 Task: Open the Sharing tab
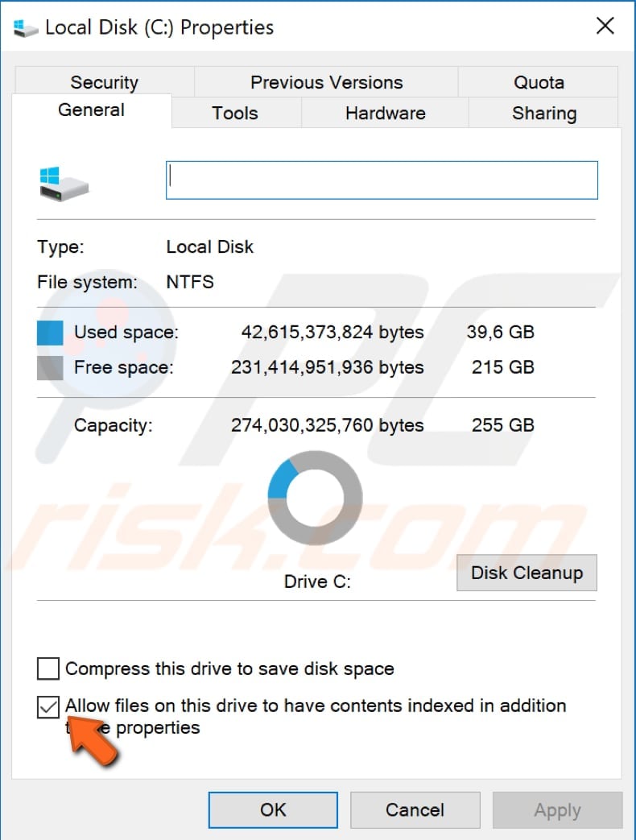coord(544,113)
